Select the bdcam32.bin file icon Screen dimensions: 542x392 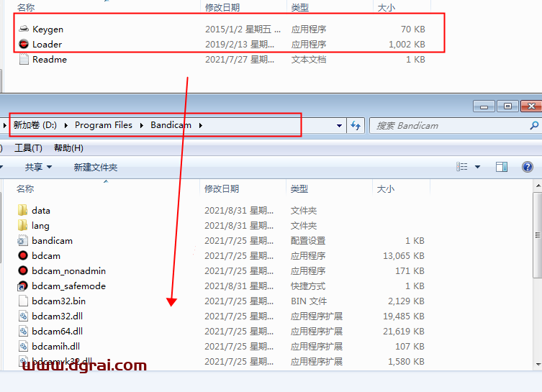23,301
